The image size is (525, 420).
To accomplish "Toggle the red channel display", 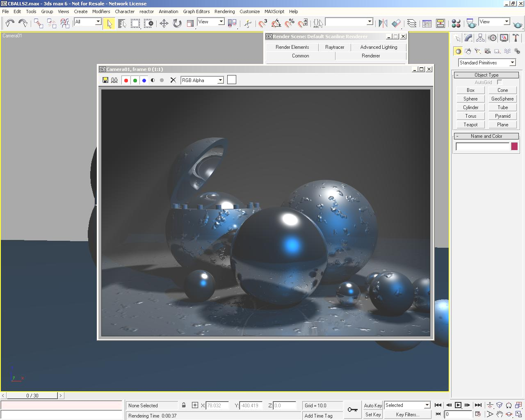I will (126, 80).
